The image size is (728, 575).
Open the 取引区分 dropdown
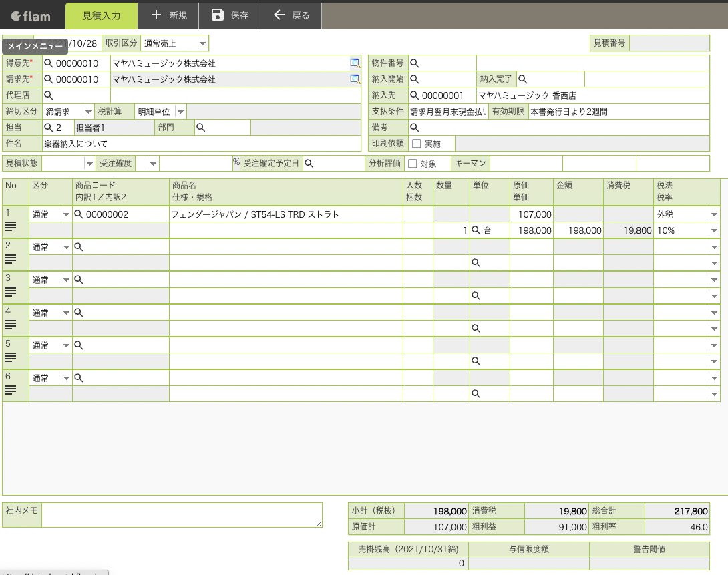click(x=202, y=43)
